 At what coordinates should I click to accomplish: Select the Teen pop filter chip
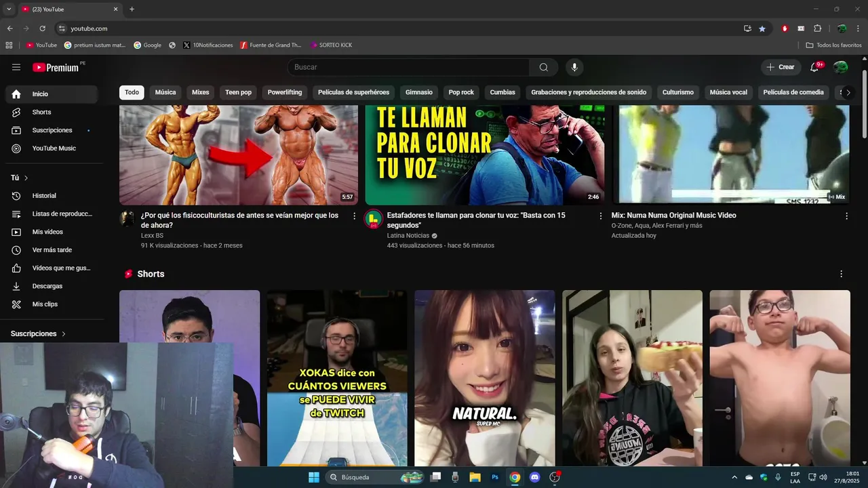click(238, 92)
